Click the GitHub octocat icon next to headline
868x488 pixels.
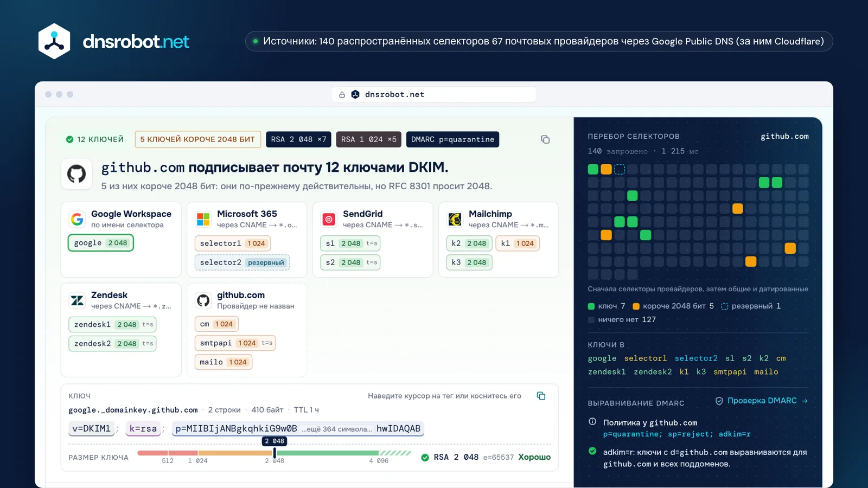coord(76,174)
